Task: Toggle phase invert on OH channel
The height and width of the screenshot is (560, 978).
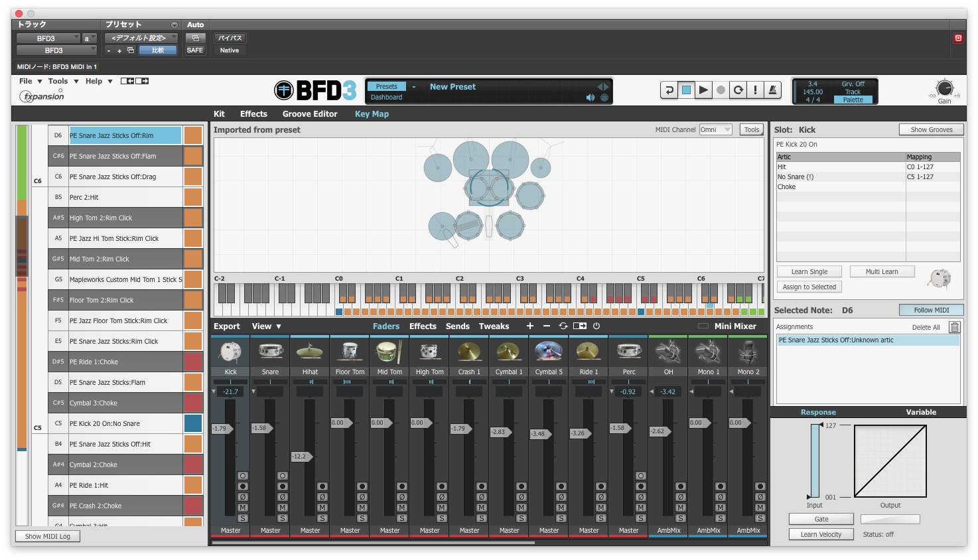Action: pyautogui.click(x=681, y=497)
